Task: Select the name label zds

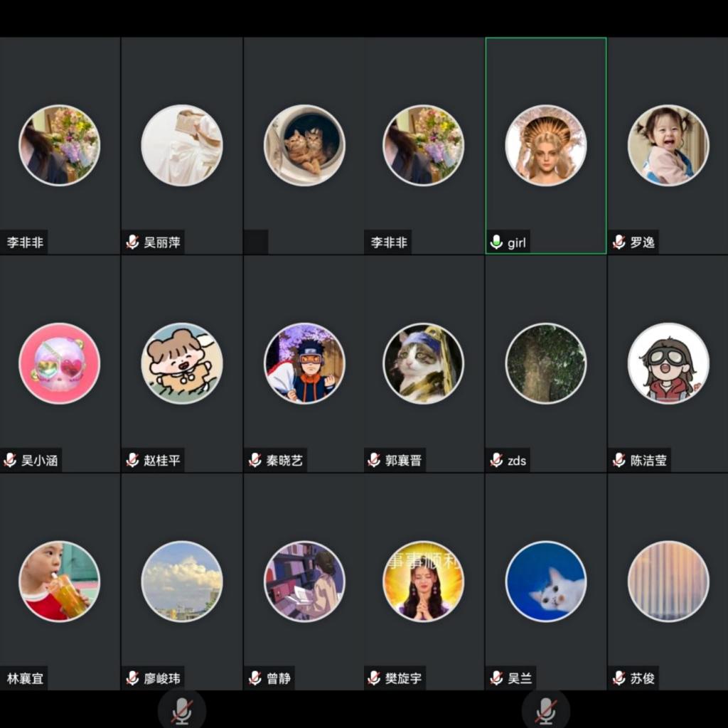Action: coord(517,461)
